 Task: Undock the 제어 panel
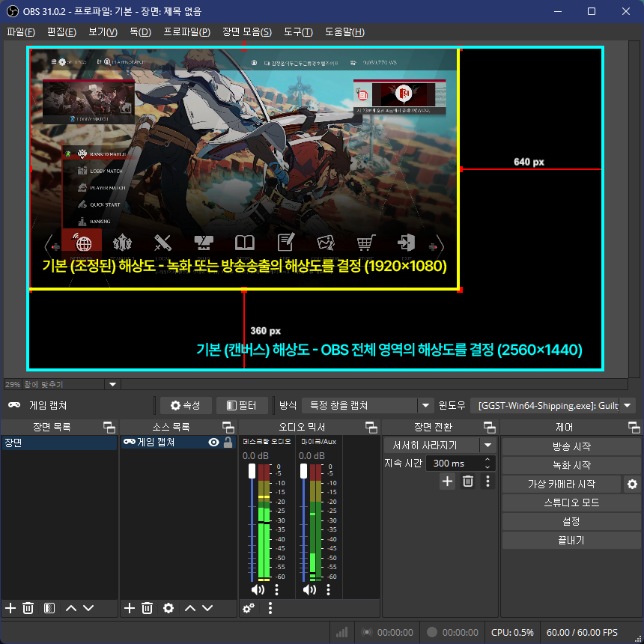(634, 427)
